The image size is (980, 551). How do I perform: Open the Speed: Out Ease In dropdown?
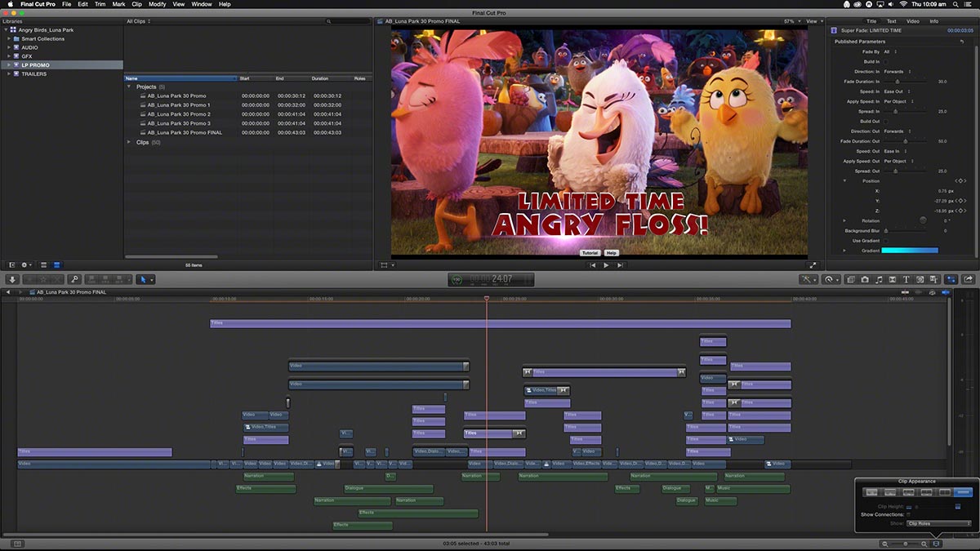point(893,151)
